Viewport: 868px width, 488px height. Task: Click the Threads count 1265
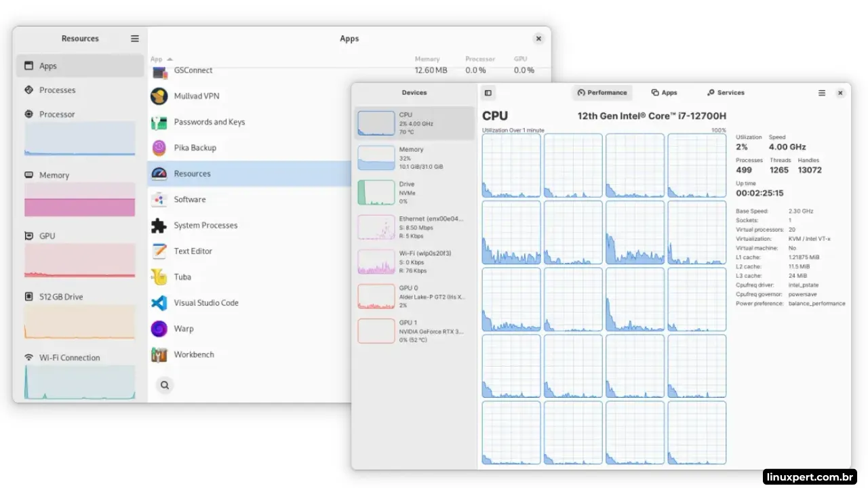coord(779,170)
